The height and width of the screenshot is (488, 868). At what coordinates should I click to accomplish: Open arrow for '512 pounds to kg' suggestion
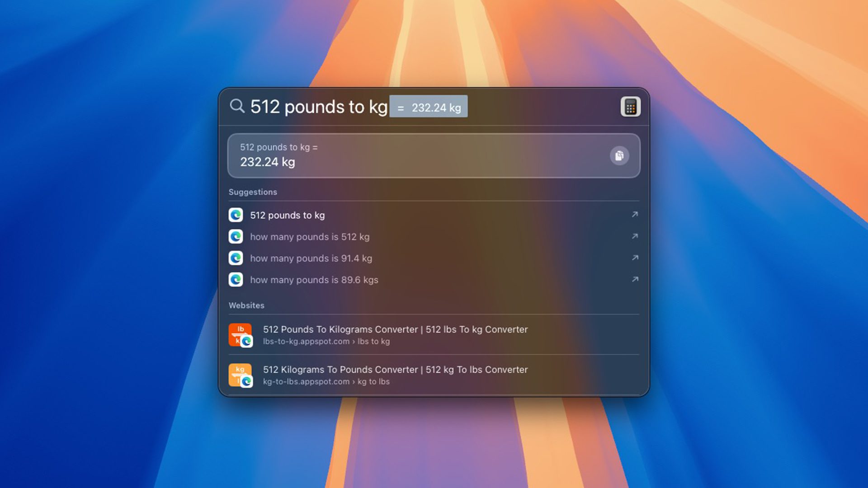click(x=635, y=215)
